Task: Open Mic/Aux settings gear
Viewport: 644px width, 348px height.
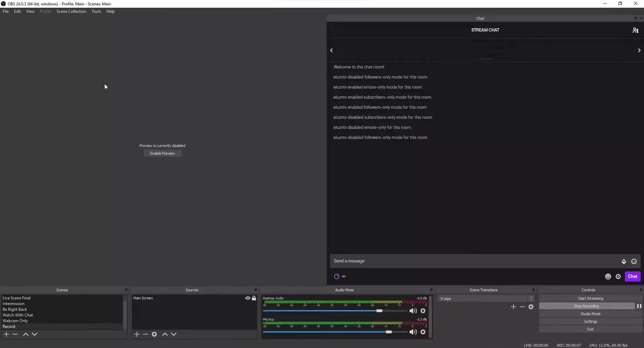Action: (423, 332)
